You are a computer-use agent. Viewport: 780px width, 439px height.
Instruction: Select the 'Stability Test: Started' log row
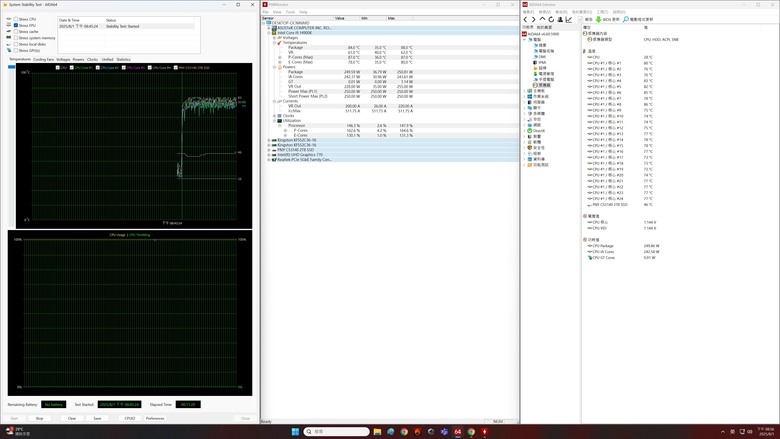click(126, 26)
